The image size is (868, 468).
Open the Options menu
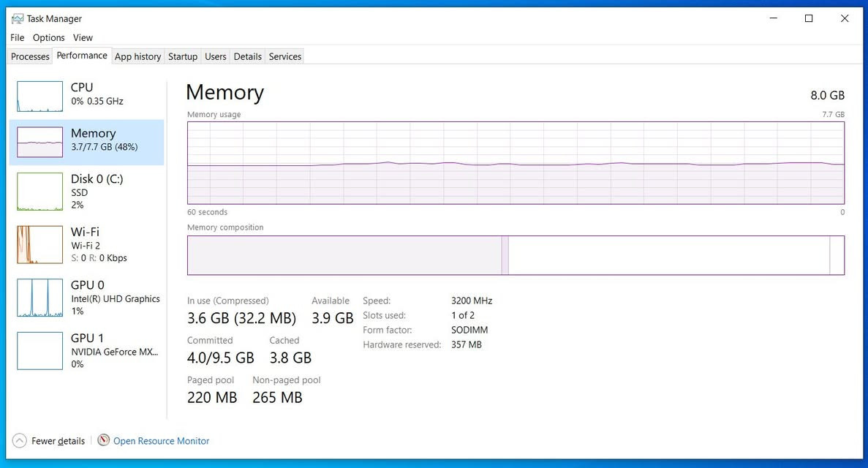[x=49, y=38]
